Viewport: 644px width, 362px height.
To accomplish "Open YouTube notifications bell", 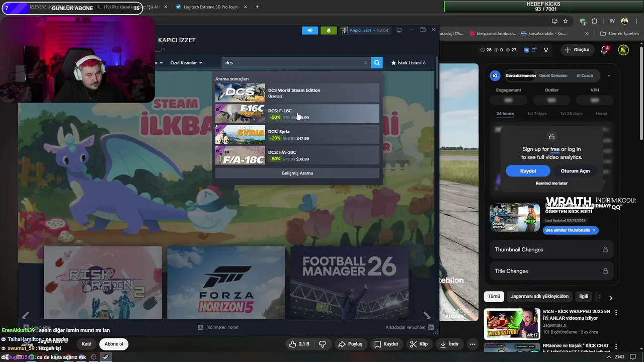I will click(x=604, y=50).
